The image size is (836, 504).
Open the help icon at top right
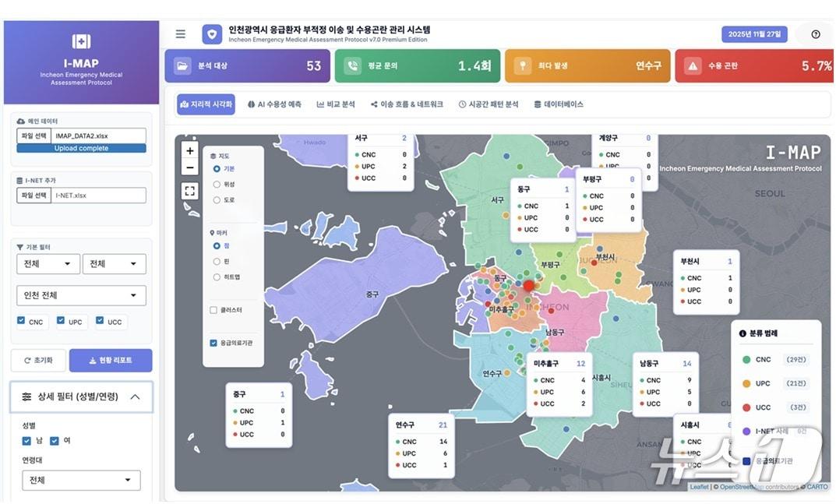click(x=816, y=33)
